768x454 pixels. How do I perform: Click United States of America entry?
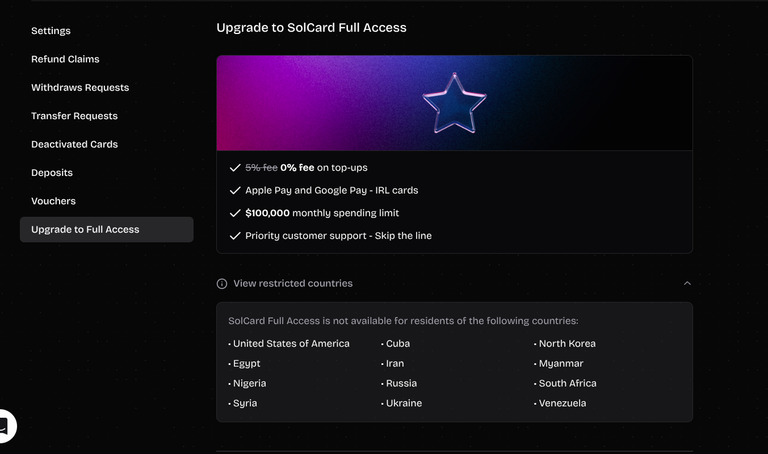(x=289, y=343)
